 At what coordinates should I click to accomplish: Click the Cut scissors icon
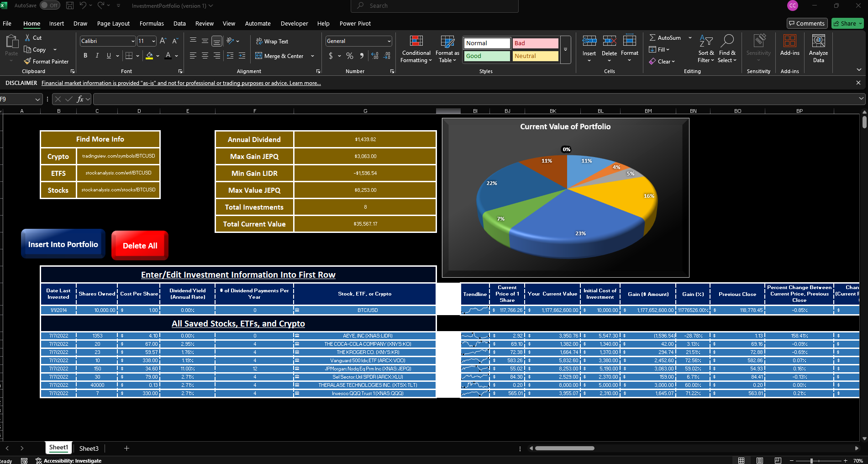28,37
